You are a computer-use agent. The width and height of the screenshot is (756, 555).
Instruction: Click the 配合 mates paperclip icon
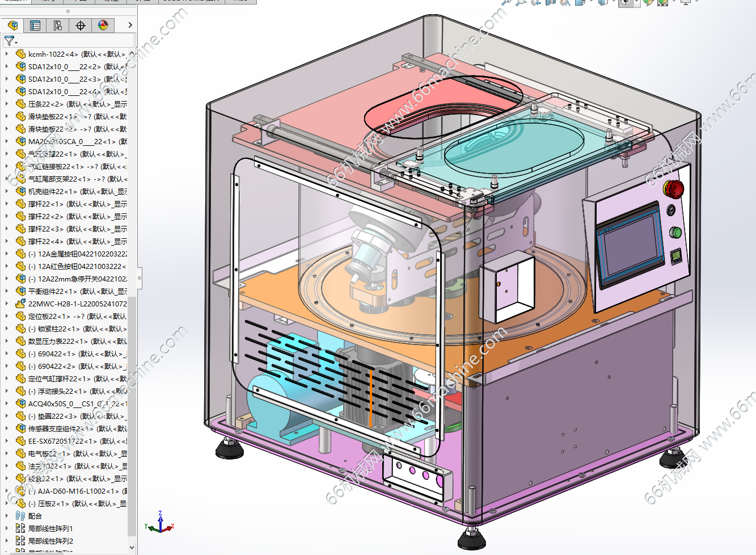(20, 516)
